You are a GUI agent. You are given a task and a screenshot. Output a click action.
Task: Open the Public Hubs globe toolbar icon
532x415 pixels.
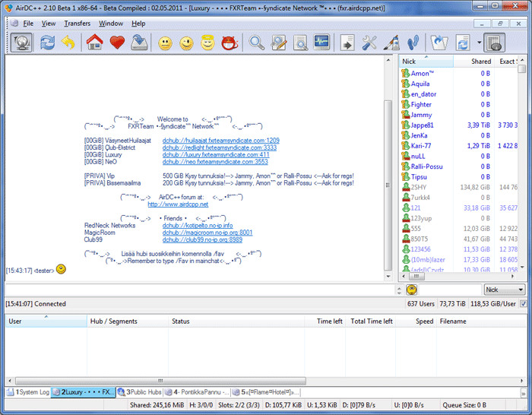[21, 43]
